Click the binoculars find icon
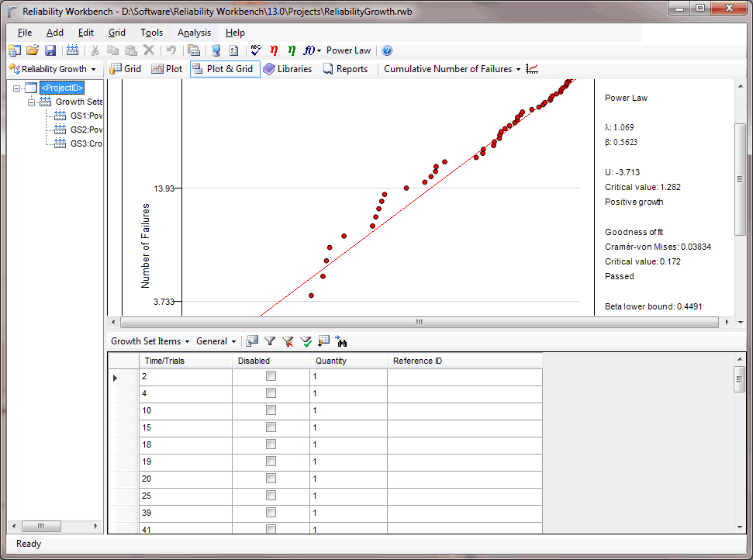 pos(341,341)
